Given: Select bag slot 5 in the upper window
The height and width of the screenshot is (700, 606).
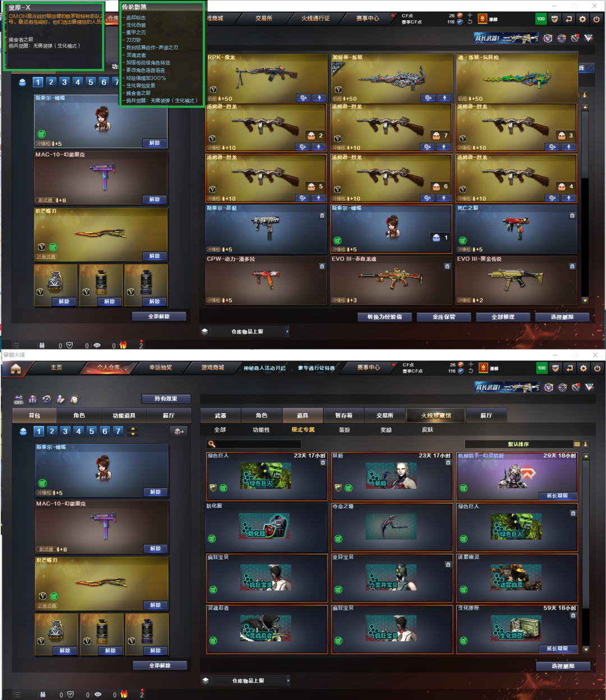Looking at the screenshot, I should [90, 82].
